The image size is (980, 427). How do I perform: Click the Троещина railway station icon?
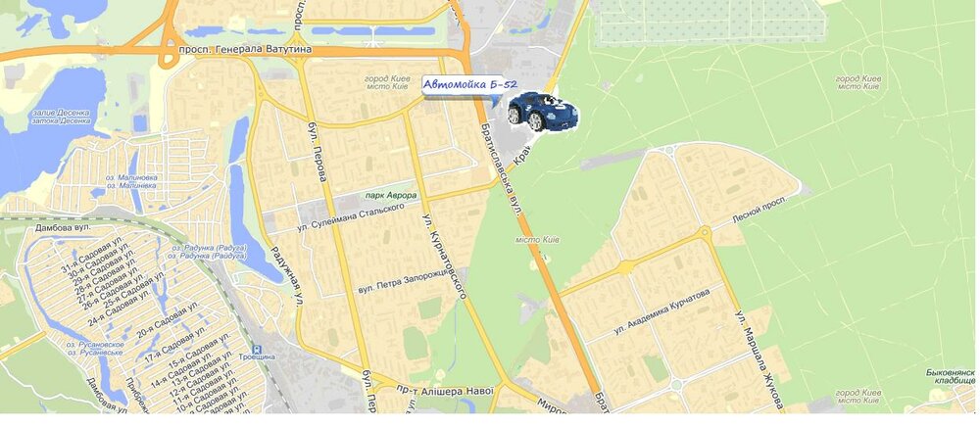(x=256, y=350)
